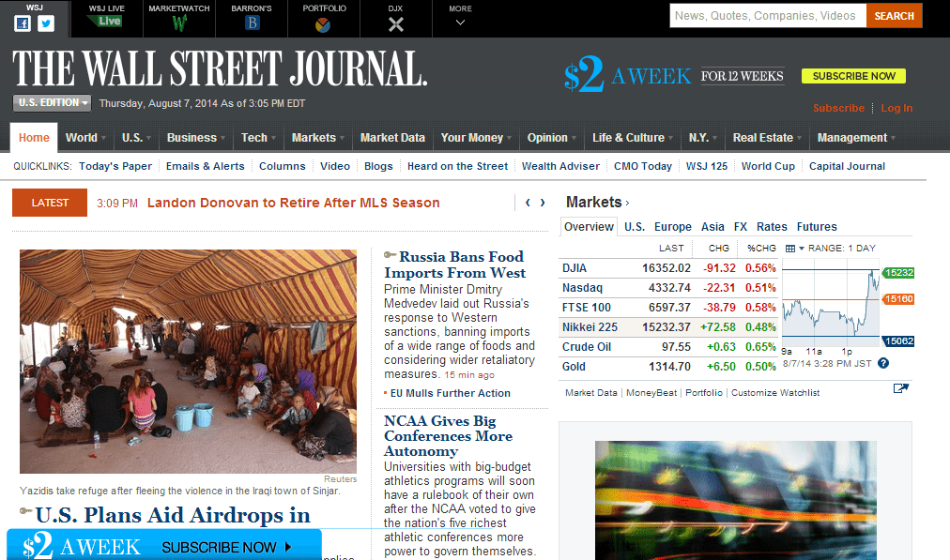Open WSJ Facebook page icon
This screenshot has width=950, height=560.
pos(23,23)
